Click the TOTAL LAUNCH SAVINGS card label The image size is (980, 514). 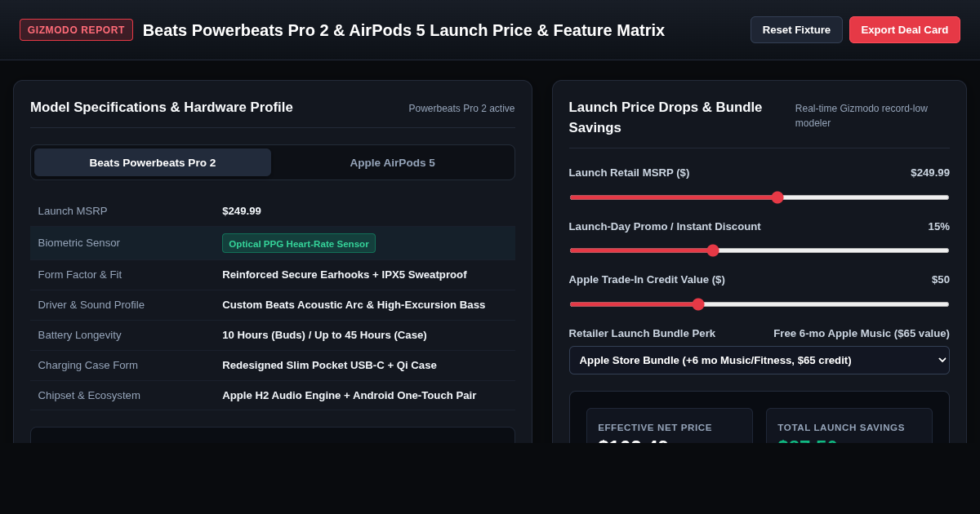pos(841,428)
